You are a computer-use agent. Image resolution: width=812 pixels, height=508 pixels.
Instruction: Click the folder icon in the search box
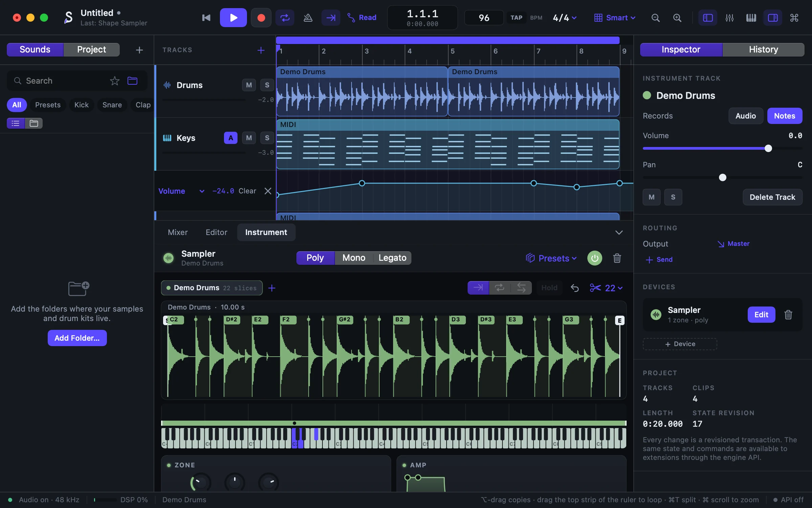pos(132,81)
